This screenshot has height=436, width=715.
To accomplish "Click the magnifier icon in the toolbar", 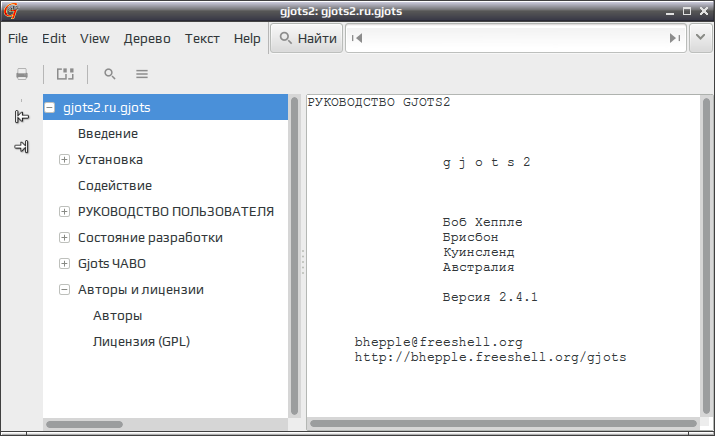I will point(109,74).
